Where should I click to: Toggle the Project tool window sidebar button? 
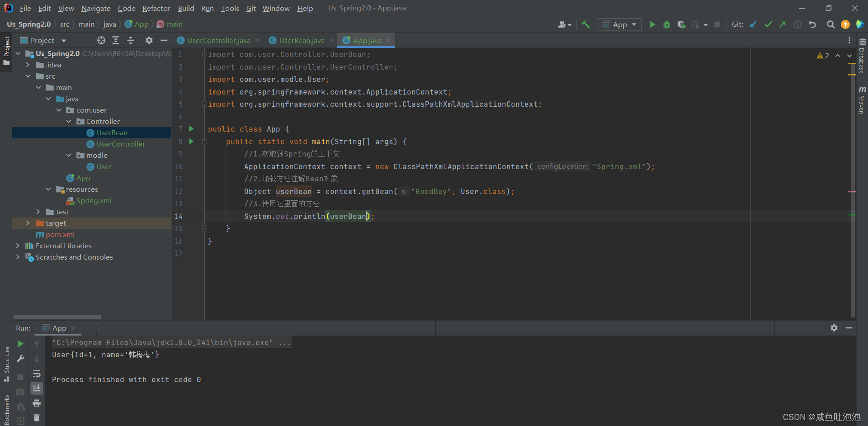point(6,50)
